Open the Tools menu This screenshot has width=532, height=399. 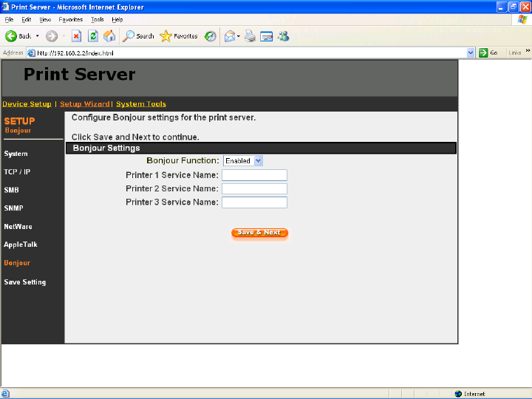click(x=97, y=19)
